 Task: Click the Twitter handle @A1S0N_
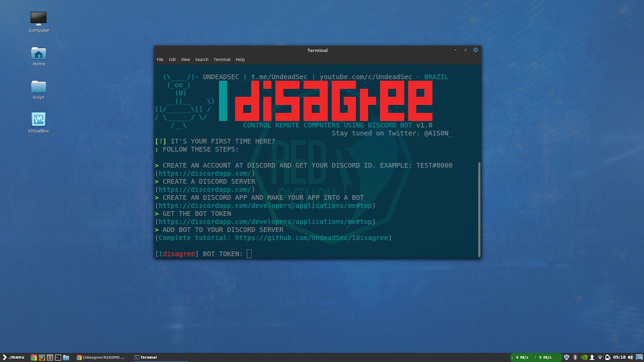click(438, 133)
